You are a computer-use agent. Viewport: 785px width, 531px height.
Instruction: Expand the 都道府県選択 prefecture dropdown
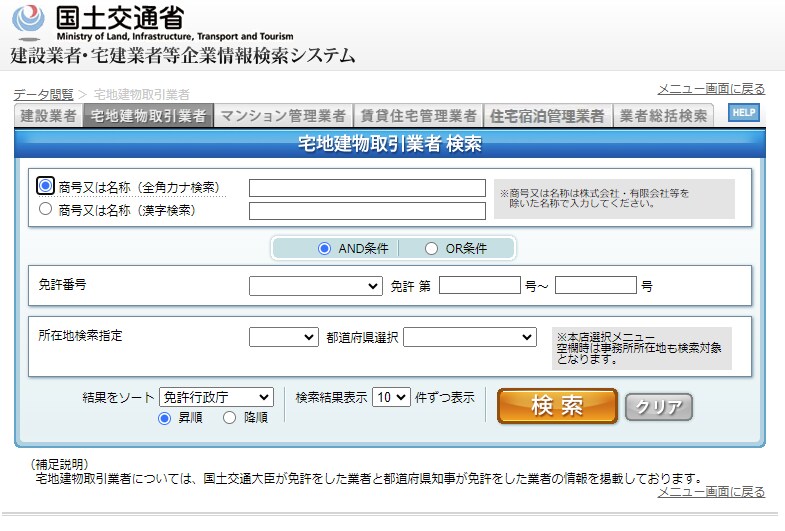[x=470, y=337]
